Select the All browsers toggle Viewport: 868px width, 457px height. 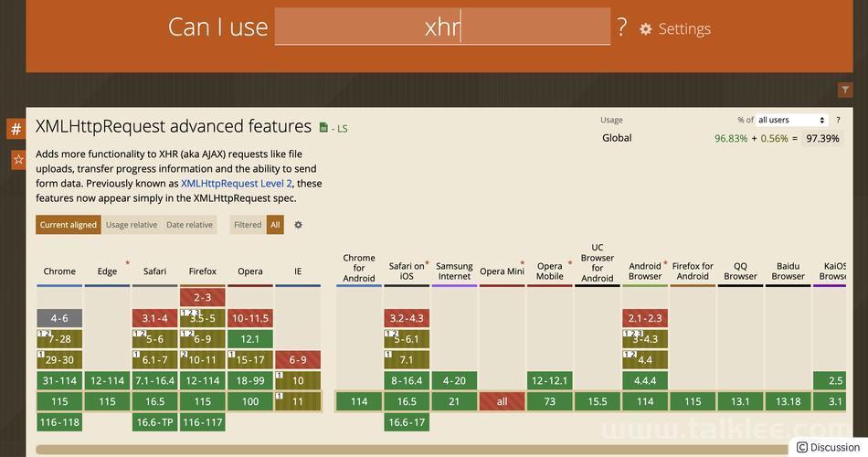point(275,225)
